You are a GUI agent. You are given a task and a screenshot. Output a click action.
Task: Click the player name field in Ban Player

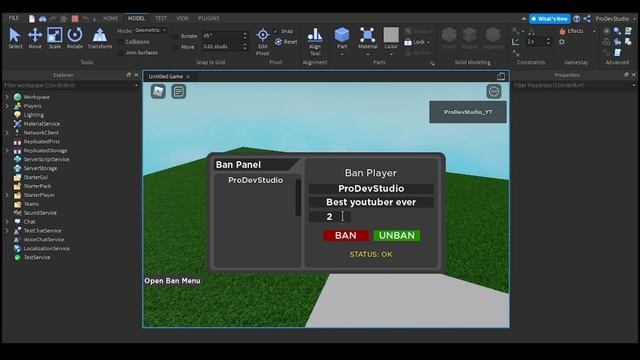(x=371, y=189)
